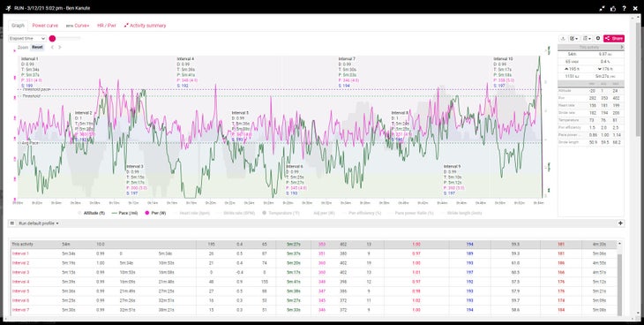Open the help question mark icon
Screen dimensions: 644x325
(x=624, y=8)
